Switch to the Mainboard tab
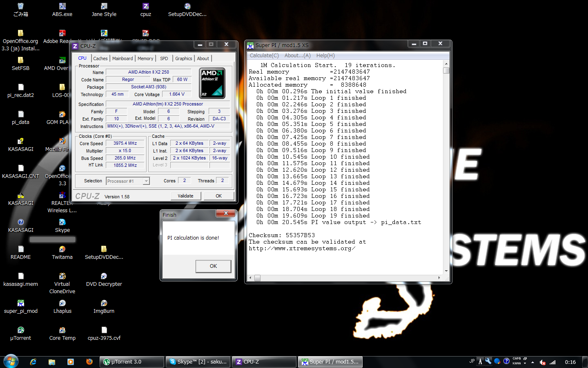 tap(122, 58)
